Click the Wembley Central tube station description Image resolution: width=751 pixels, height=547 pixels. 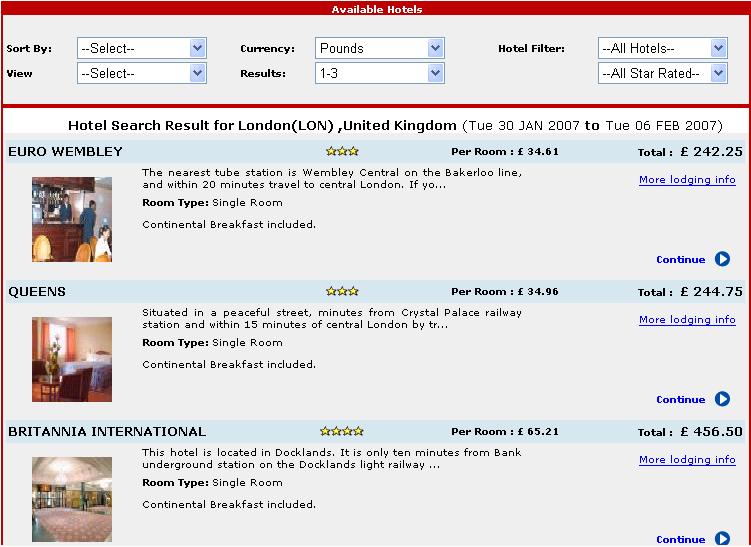(332, 178)
